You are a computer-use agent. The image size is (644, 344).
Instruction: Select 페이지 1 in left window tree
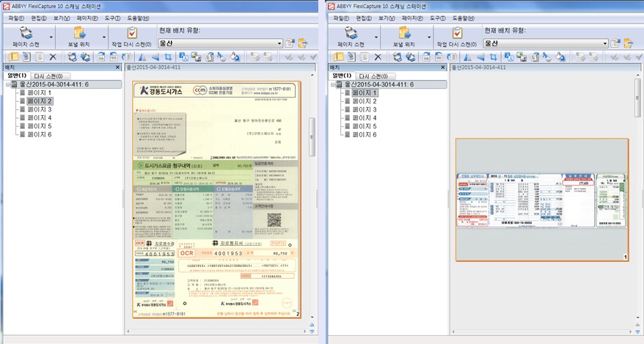point(40,92)
